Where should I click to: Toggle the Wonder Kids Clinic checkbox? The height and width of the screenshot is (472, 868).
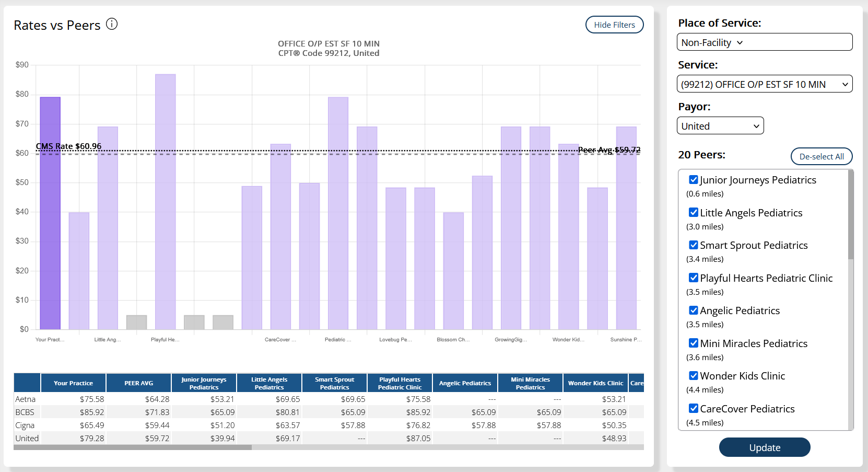694,376
